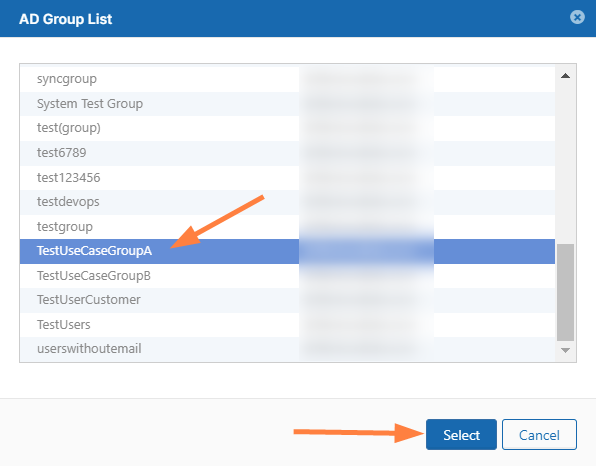596x466 pixels.
Task: Select TestUsers from the group list
Action: (x=287, y=325)
